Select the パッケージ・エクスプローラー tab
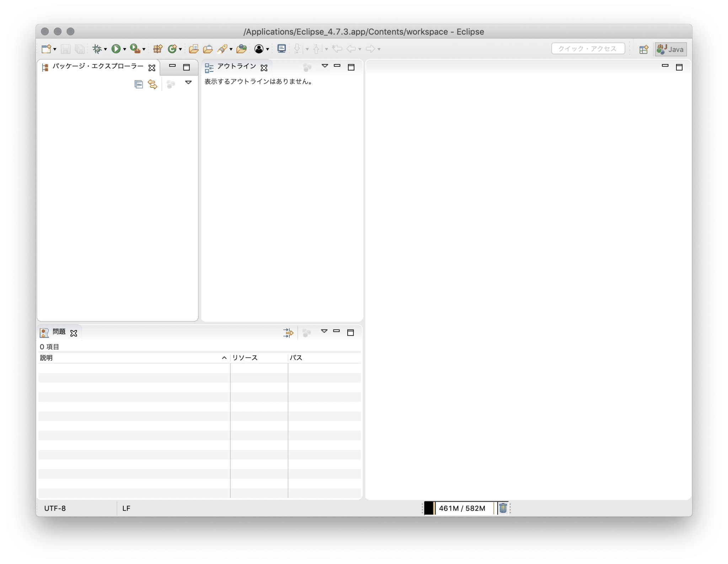Screen dimensions: 728x564 click(x=98, y=66)
